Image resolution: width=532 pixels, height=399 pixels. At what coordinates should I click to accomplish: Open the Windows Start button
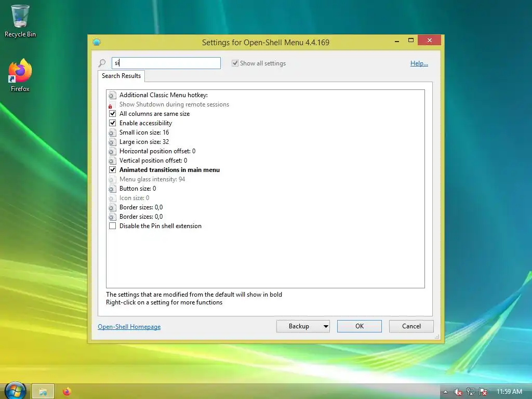click(15, 391)
